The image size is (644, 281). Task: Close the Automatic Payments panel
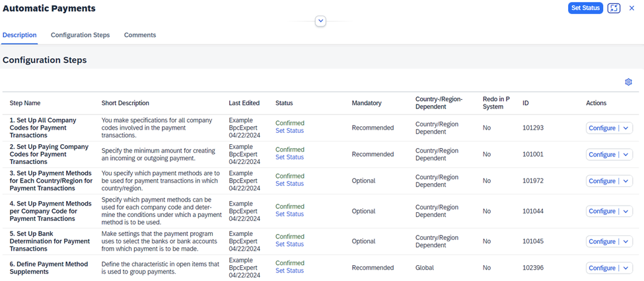click(x=631, y=8)
